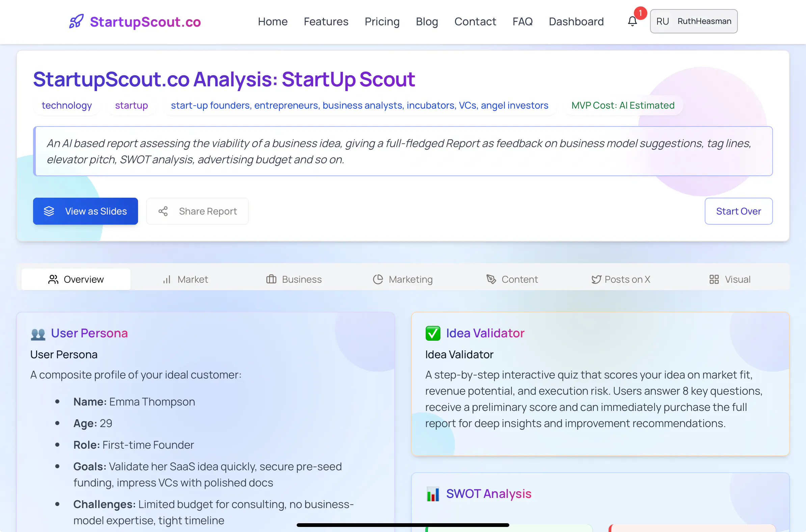
Task: Click the MVP Cost: AI Estimated tag
Action: click(x=623, y=105)
